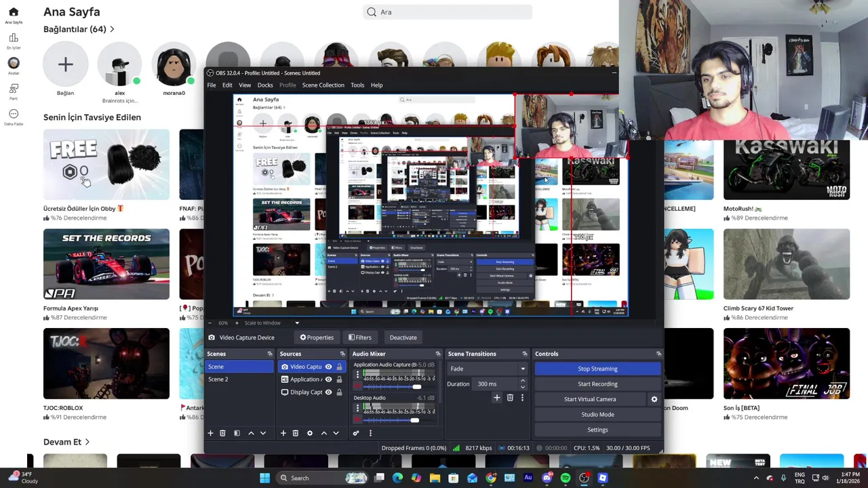Move source up in Sources panel

[323, 433]
